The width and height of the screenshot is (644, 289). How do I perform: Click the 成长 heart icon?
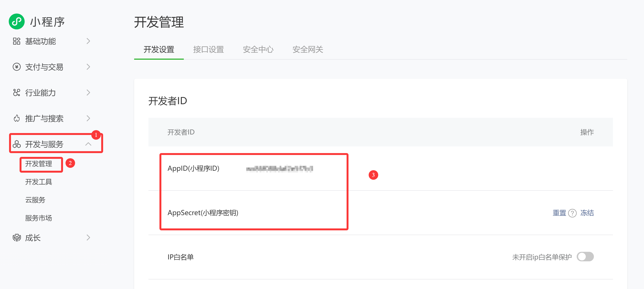(16, 237)
